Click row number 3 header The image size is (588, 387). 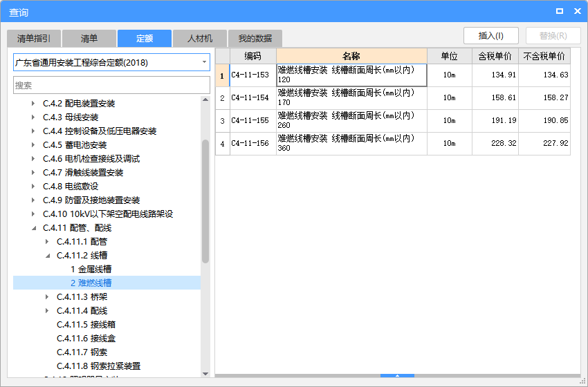[222, 121]
